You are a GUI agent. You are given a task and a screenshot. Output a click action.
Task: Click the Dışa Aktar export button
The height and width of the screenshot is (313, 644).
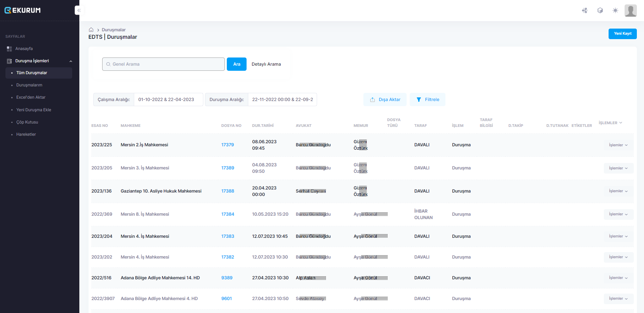(385, 100)
